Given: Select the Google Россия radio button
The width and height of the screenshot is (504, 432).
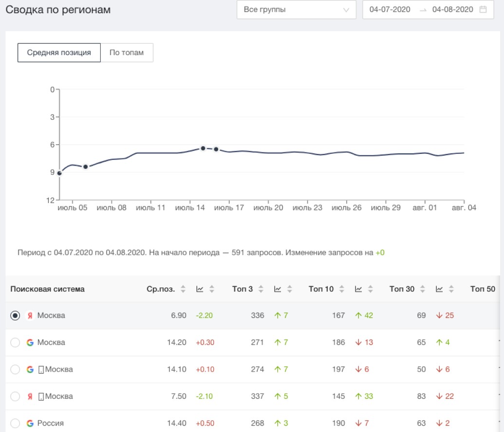Looking at the screenshot, I should tap(16, 423).
